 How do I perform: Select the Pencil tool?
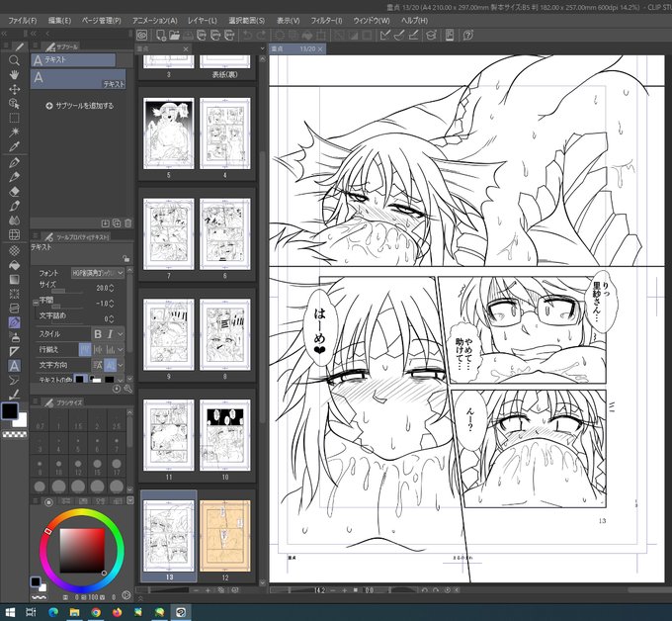pyautogui.click(x=14, y=177)
